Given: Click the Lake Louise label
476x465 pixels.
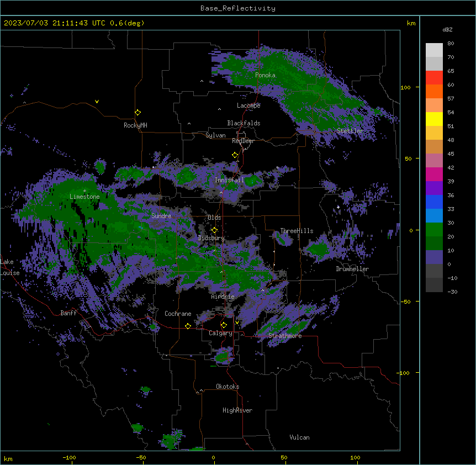Looking at the screenshot, I should [x=10, y=267].
